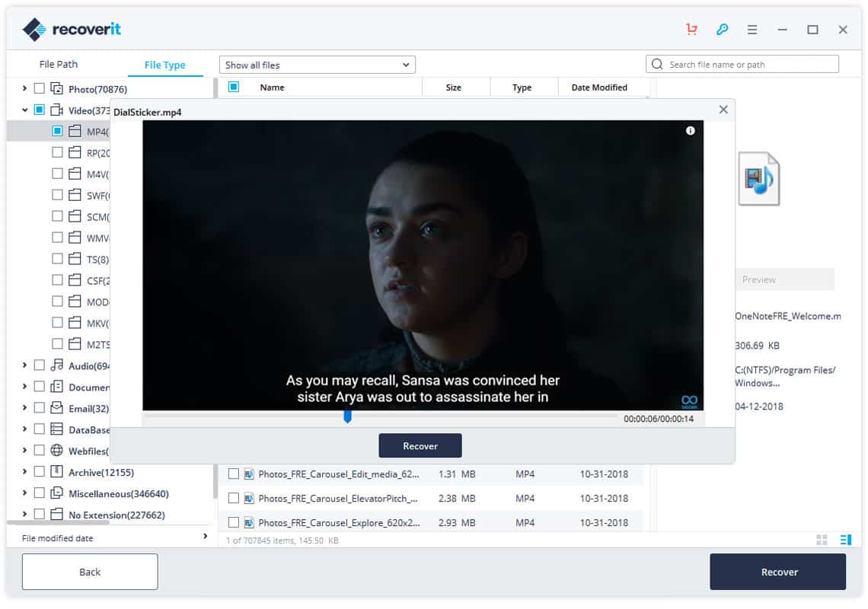The width and height of the screenshot is (868, 609).
Task: Click the Recoverit logo
Action: [72, 30]
